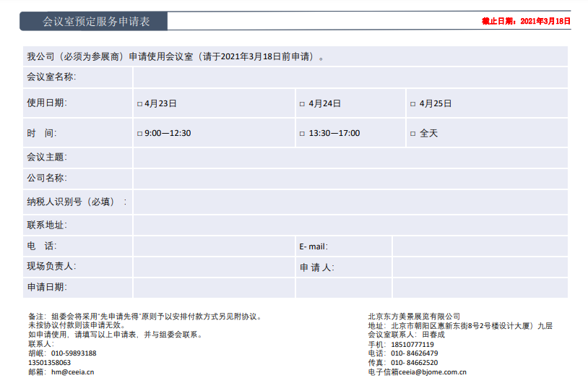
Task: Click the E-mail input field
Action: 480,246
